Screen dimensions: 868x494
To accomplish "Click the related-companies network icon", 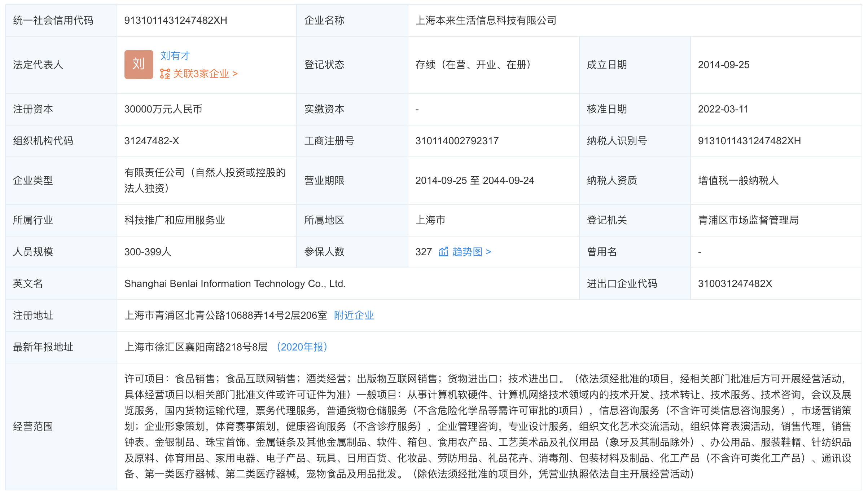I will [165, 74].
